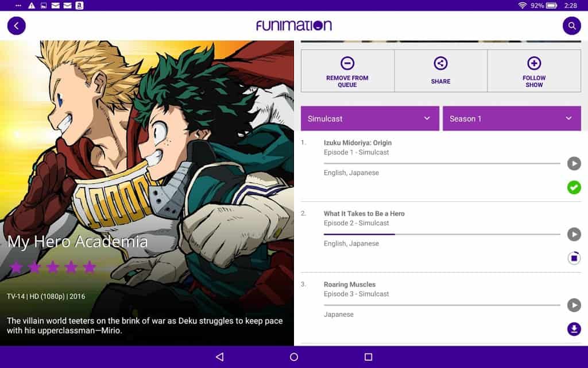Tap the Funimation logo

click(x=294, y=25)
